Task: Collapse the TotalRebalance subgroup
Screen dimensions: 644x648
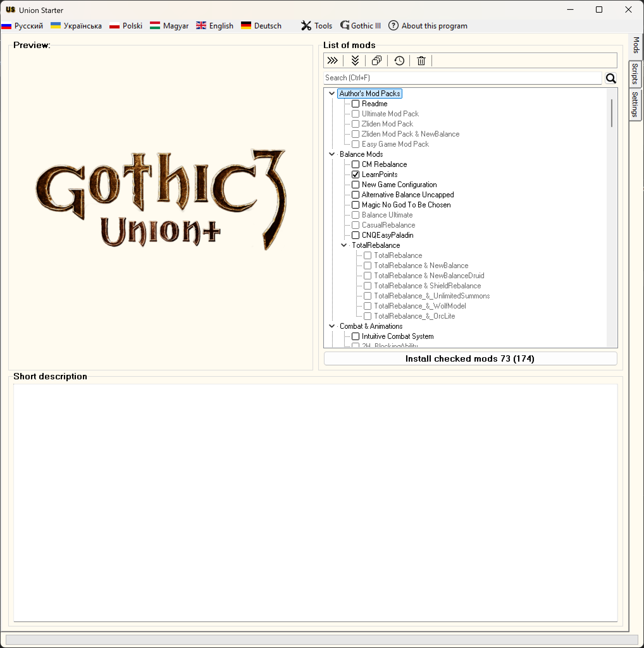Action: (344, 245)
